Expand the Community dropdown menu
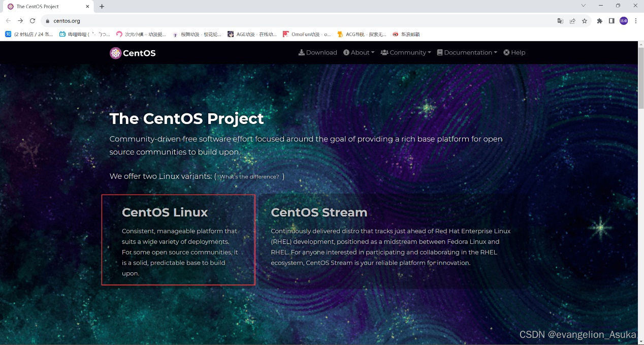Image resolution: width=644 pixels, height=345 pixels. (x=405, y=52)
